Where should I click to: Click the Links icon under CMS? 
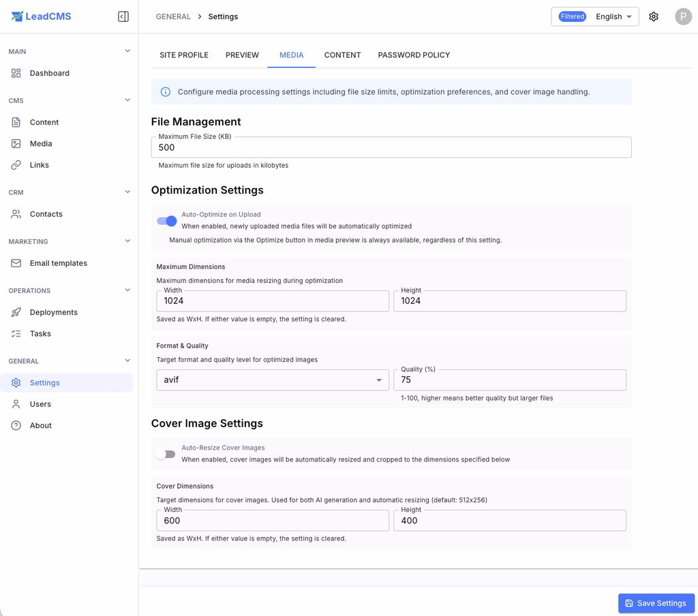[16, 164]
